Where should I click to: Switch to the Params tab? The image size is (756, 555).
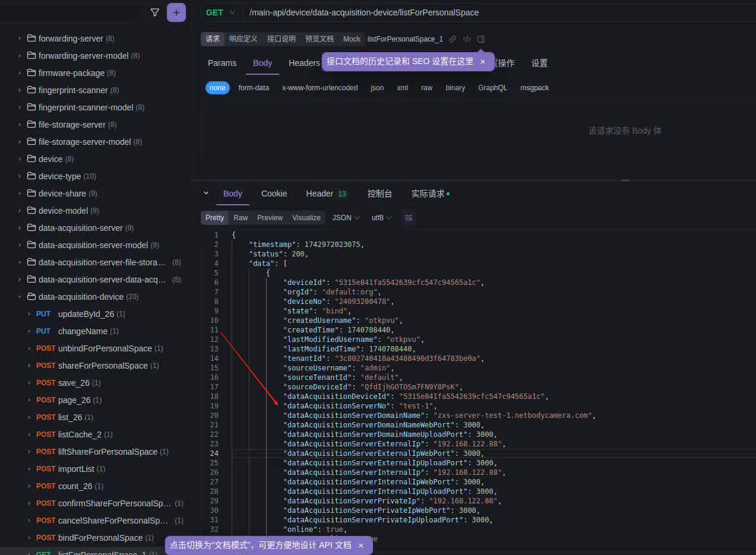pyautogui.click(x=222, y=63)
